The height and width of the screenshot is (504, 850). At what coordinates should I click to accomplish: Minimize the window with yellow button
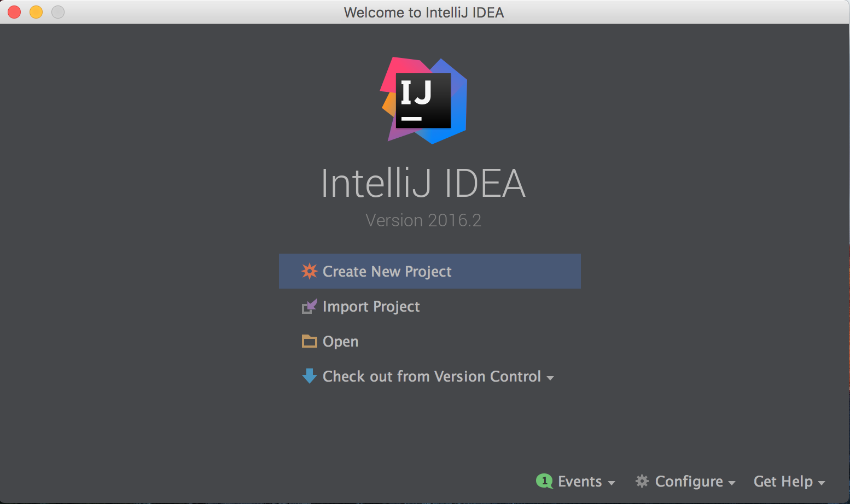pyautogui.click(x=36, y=12)
